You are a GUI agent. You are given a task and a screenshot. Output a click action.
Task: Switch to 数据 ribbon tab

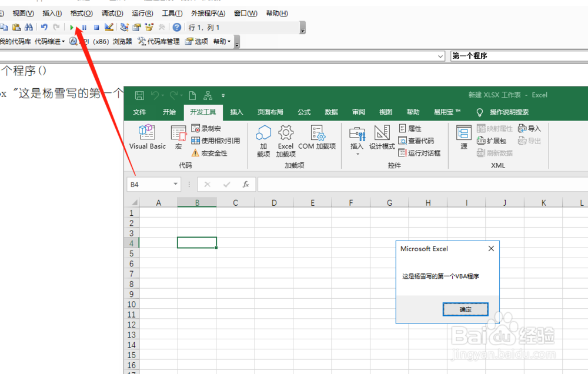(331, 112)
